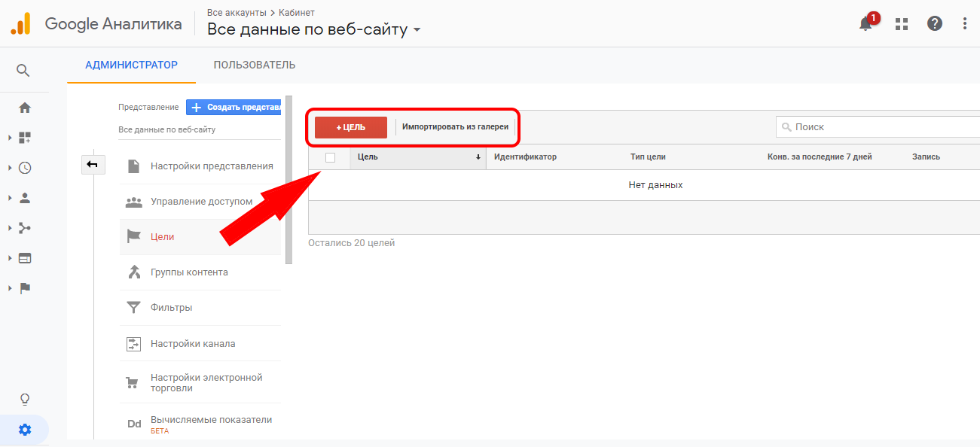
Task: Click the icon beside Группы контента
Action: pyautogui.click(x=134, y=272)
